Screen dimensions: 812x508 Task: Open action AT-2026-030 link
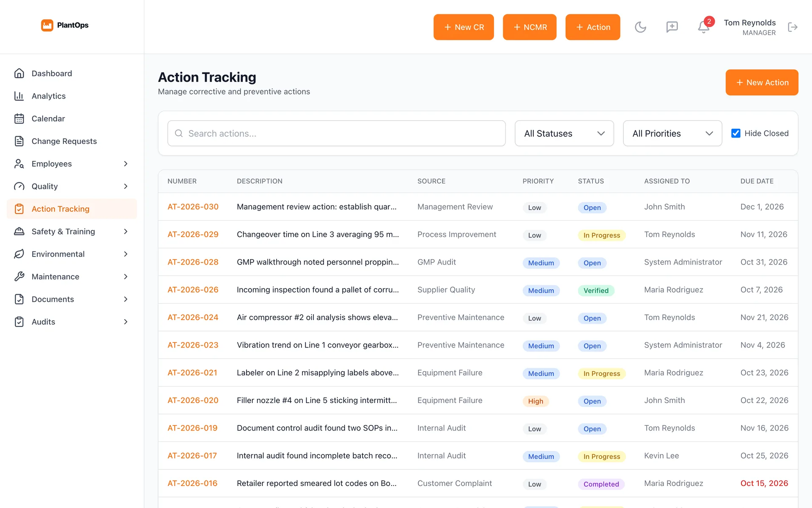click(193, 207)
